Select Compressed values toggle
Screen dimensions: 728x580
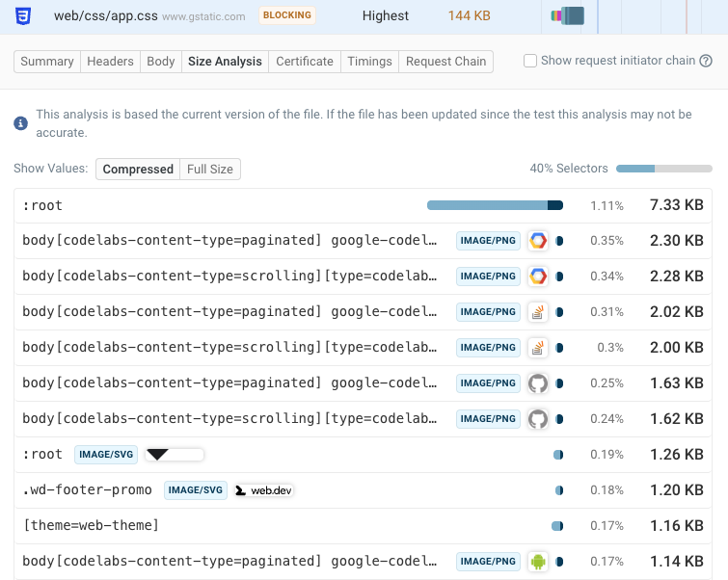[x=138, y=169]
